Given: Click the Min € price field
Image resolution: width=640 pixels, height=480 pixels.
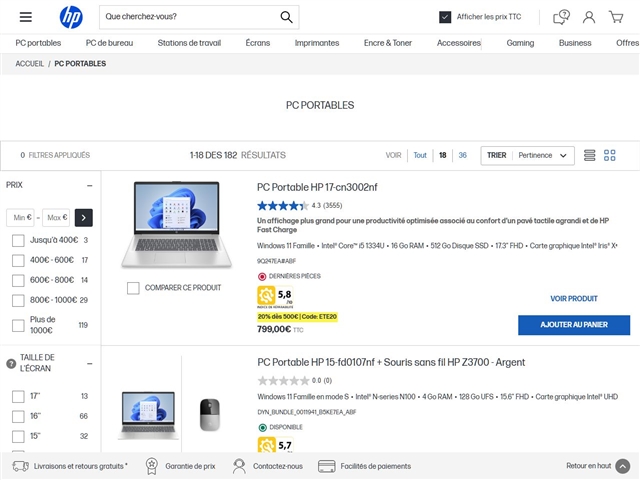Looking at the screenshot, I should pos(20,218).
